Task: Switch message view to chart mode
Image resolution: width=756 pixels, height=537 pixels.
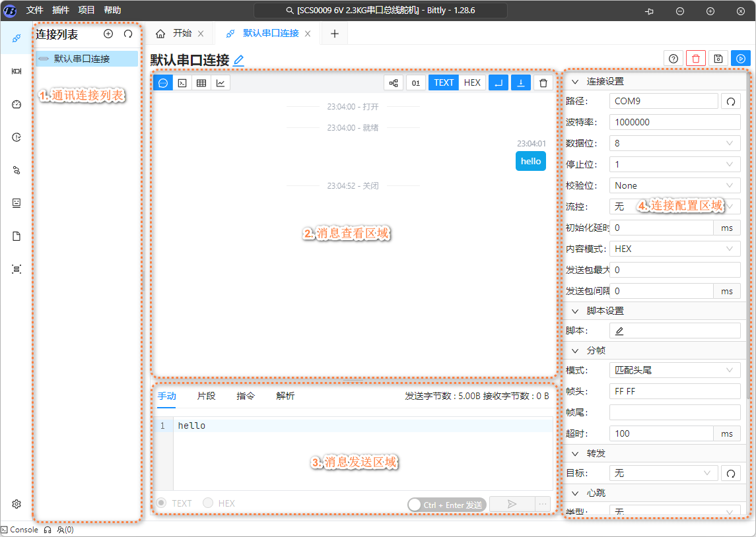Action: [x=221, y=83]
